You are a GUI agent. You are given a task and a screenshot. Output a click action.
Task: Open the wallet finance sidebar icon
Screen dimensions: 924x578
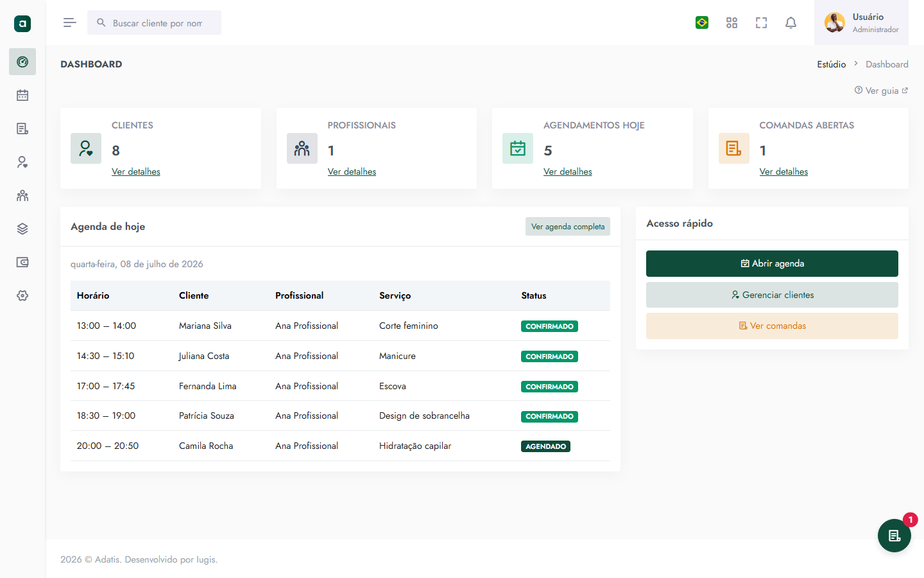[22, 262]
